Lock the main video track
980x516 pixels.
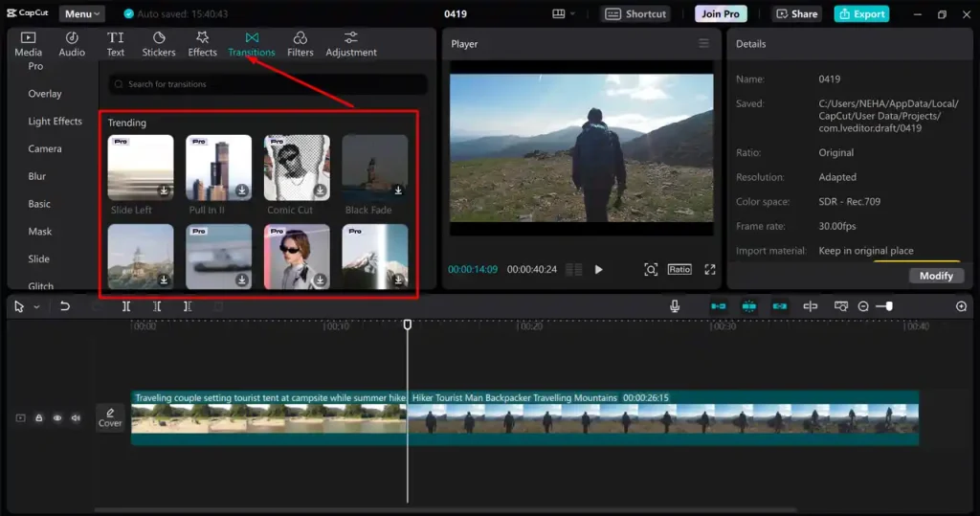[38, 417]
